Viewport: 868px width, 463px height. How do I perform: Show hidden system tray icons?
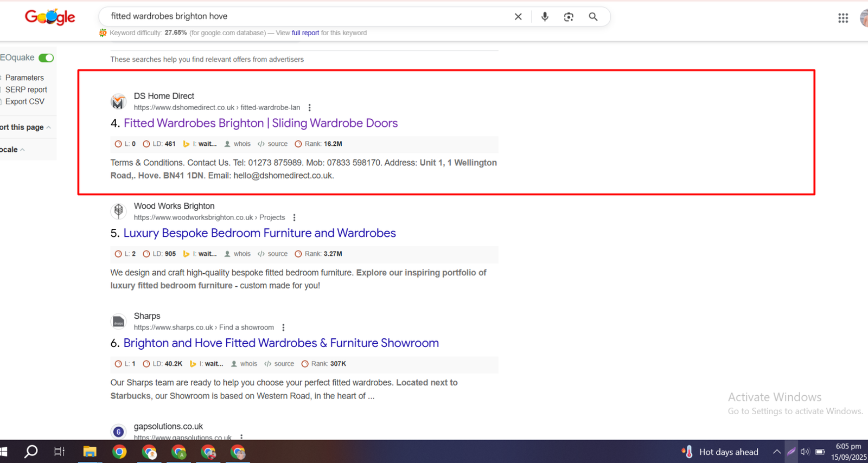point(776,452)
